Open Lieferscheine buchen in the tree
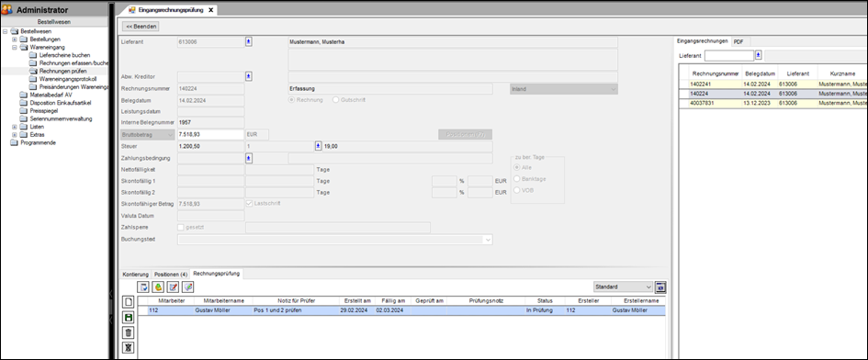868x360 pixels. click(65, 55)
